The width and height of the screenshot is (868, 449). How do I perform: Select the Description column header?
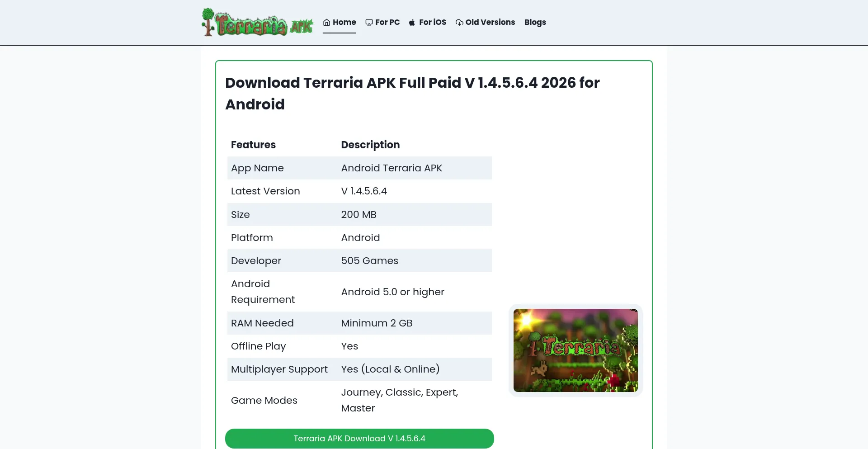point(370,145)
